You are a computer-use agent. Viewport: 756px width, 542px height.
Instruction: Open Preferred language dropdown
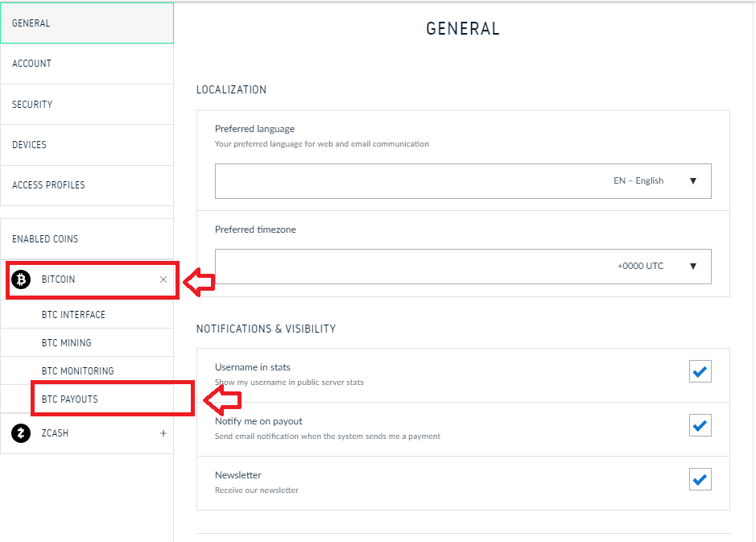[463, 181]
